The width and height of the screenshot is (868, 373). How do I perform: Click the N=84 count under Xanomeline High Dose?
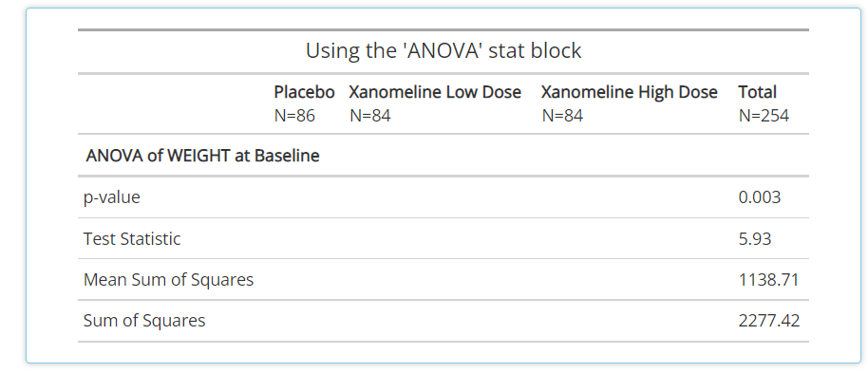(562, 116)
